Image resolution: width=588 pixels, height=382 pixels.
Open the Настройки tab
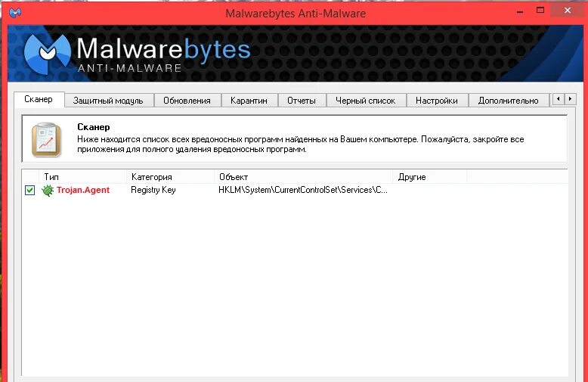pyautogui.click(x=437, y=101)
